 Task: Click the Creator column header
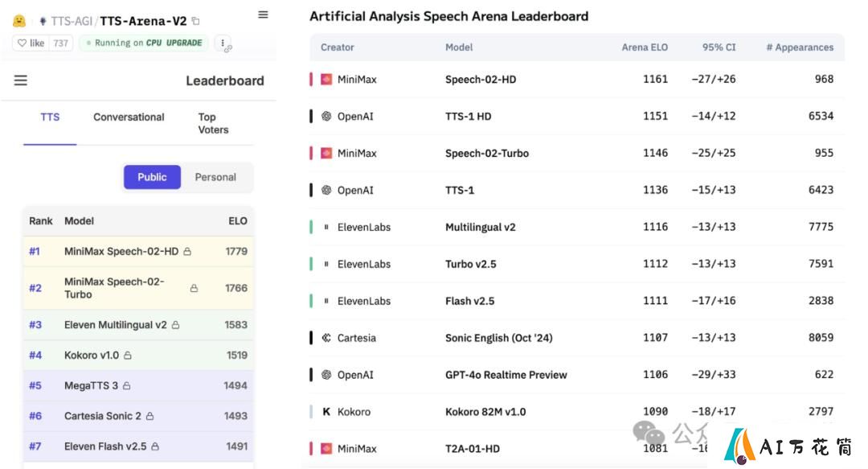pos(337,47)
